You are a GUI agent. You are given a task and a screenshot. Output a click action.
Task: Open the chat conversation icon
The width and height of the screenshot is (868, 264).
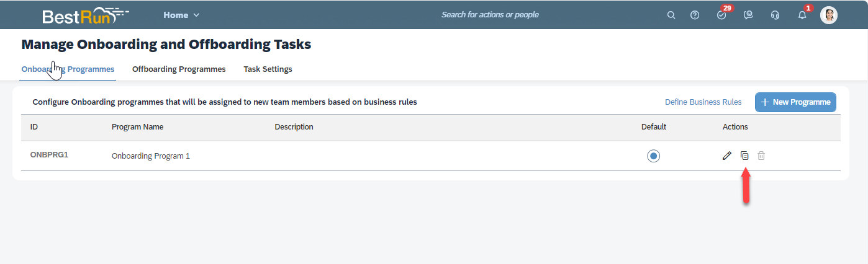(748, 15)
